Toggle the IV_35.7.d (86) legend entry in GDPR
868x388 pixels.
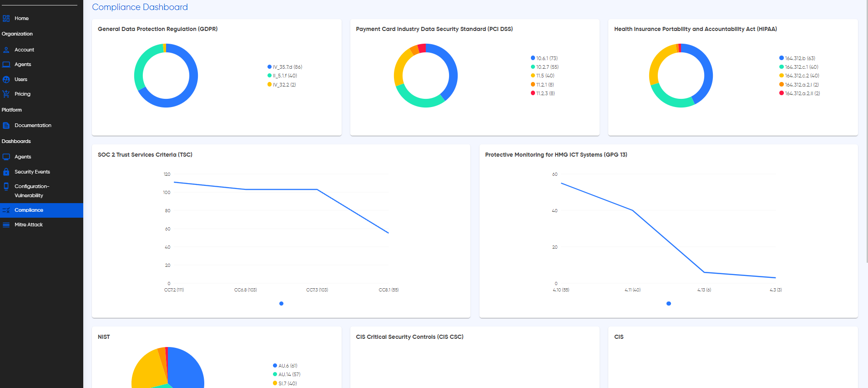pyautogui.click(x=285, y=67)
